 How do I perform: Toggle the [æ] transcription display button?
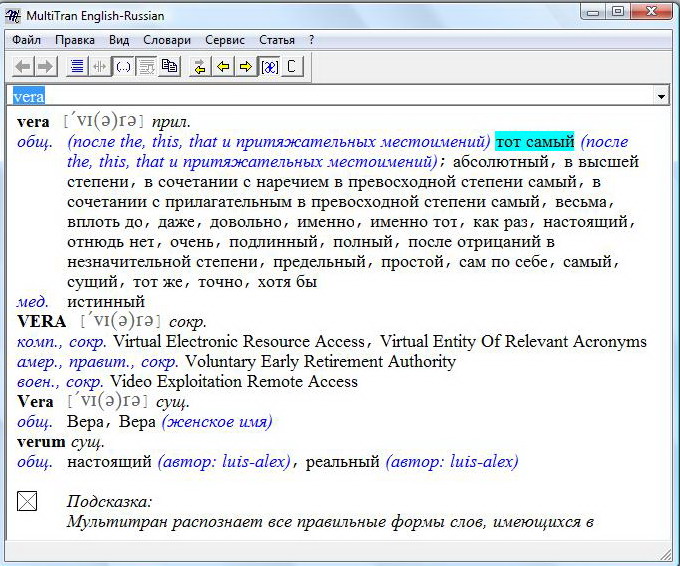point(269,66)
